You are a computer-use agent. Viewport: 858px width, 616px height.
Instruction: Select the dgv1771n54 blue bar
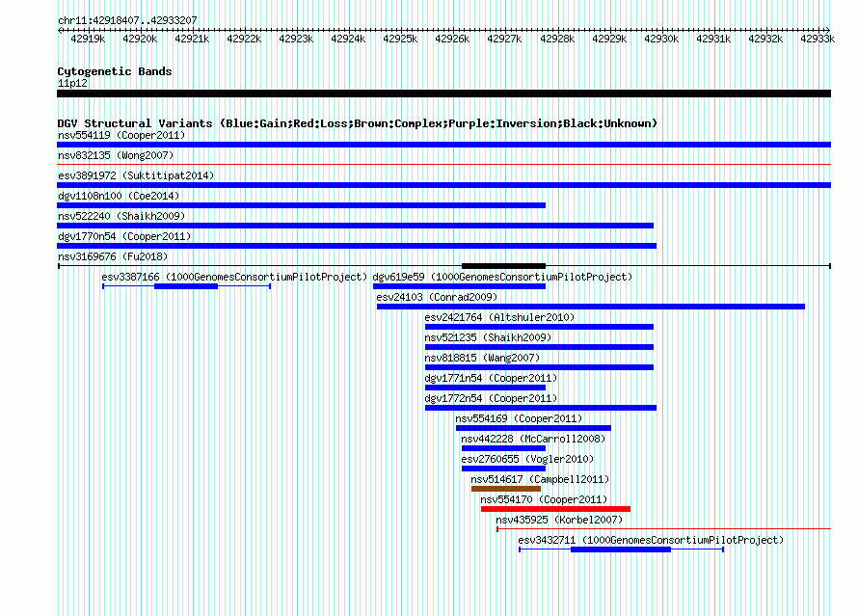pos(485,388)
